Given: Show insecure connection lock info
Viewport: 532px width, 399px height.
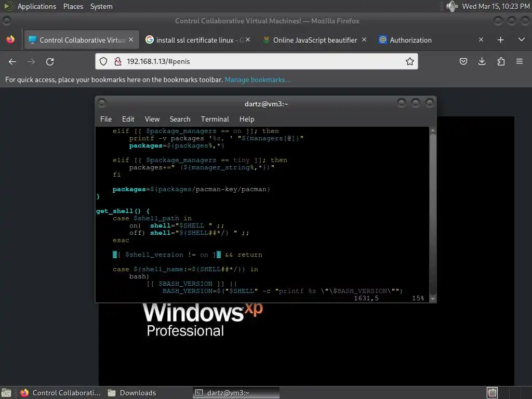Looking at the screenshot, I should click(118, 61).
